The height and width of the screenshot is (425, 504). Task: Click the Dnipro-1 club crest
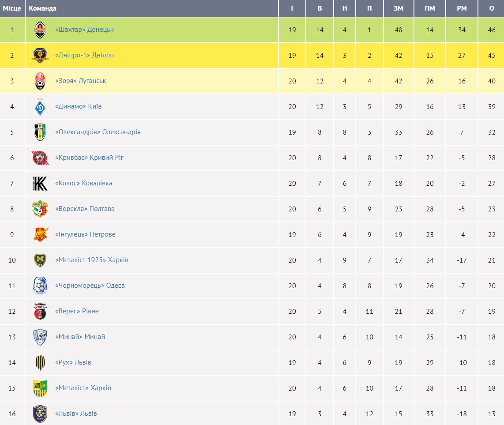[x=40, y=56]
